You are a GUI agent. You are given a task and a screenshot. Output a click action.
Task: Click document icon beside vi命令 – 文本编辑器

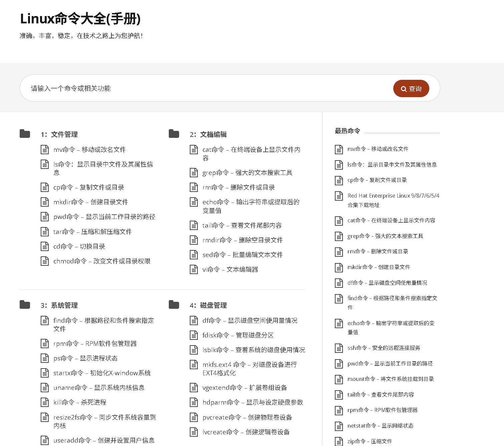click(194, 269)
